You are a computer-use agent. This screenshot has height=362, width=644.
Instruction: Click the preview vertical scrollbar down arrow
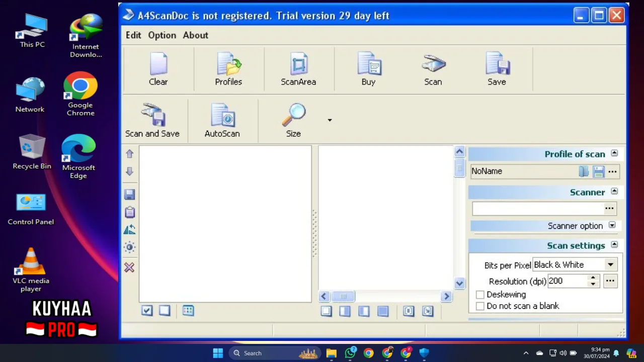coord(459,284)
